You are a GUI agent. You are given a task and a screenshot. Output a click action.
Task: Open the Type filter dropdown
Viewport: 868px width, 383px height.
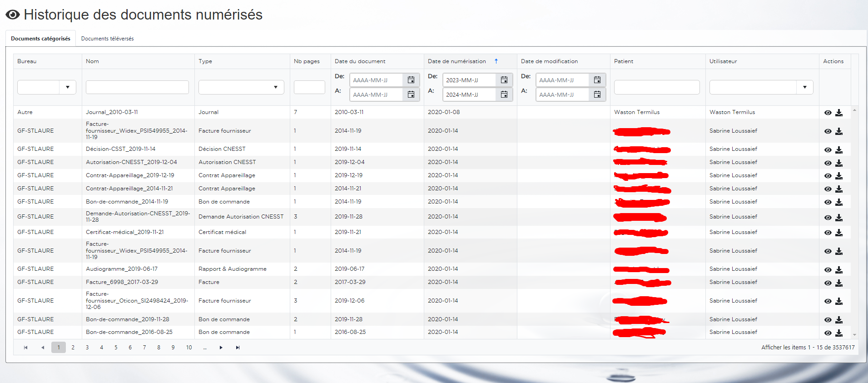[275, 87]
